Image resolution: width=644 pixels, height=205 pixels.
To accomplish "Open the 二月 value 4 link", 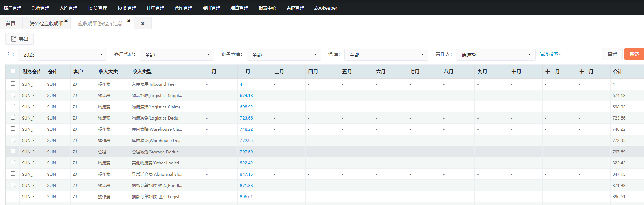I will tap(241, 84).
